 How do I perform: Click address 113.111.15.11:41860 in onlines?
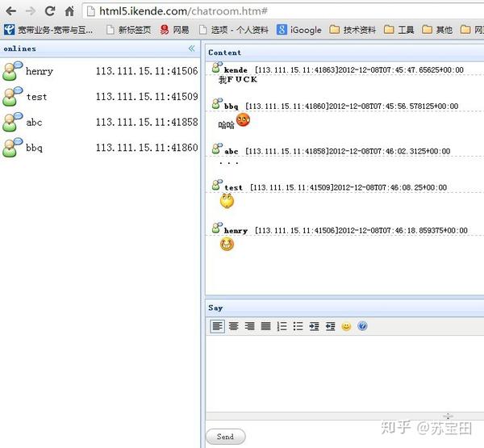tap(147, 148)
